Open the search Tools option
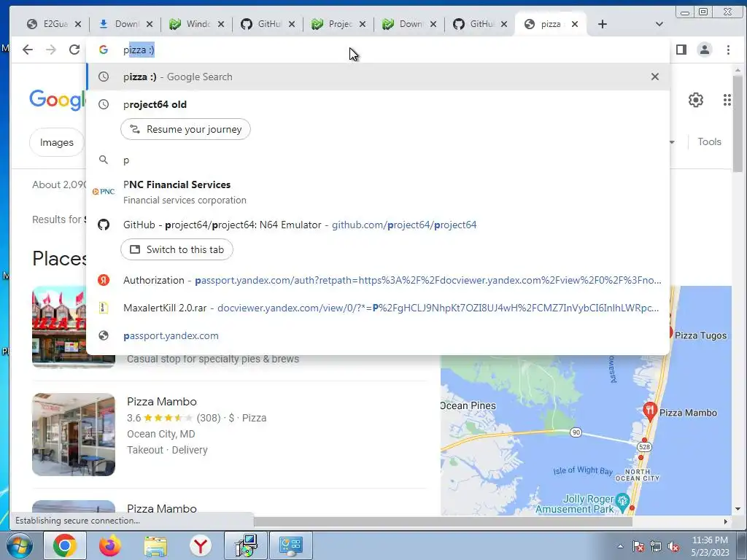 click(709, 141)
